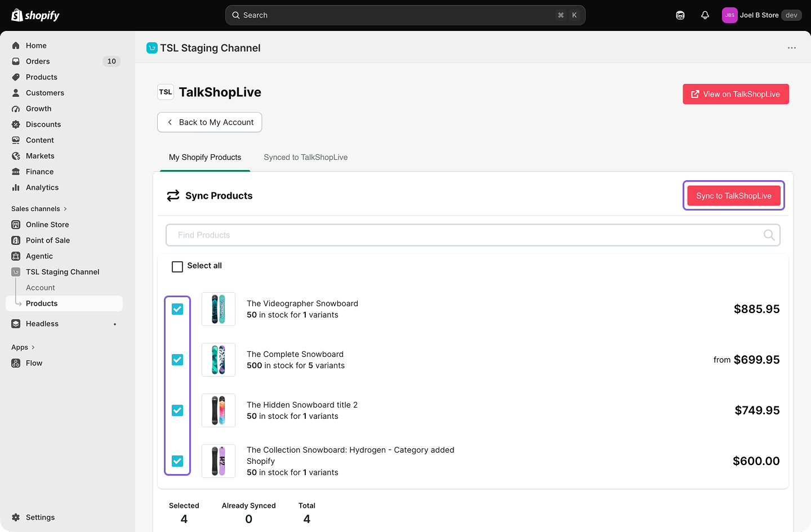Click The Hidden Snowboard title 2 thumbnail
This screenshot has width=811, height=532.
point(219,410)
